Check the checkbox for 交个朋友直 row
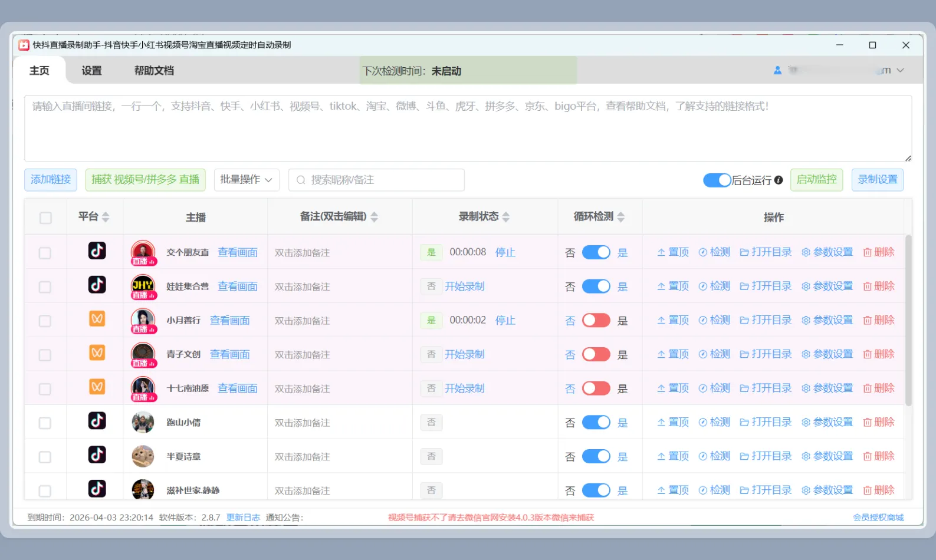The height and width of the screenshot is (560, 936). click(45, 253)
